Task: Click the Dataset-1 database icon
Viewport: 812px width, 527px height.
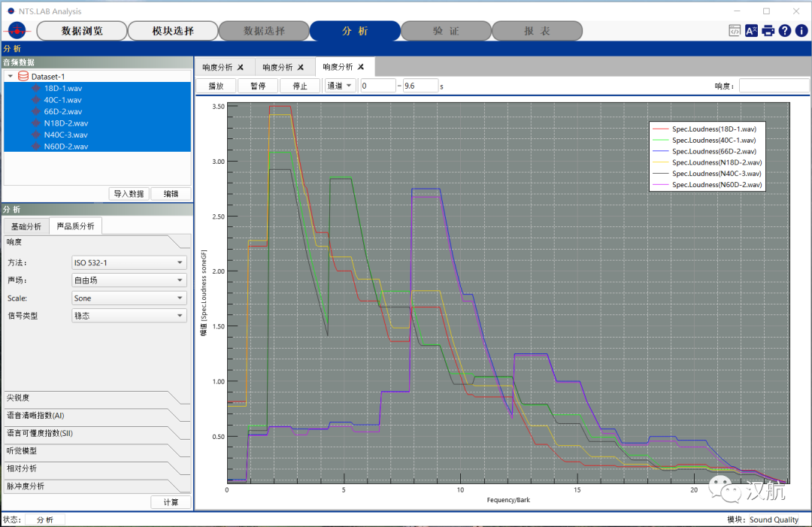Action: coord(23,77)
